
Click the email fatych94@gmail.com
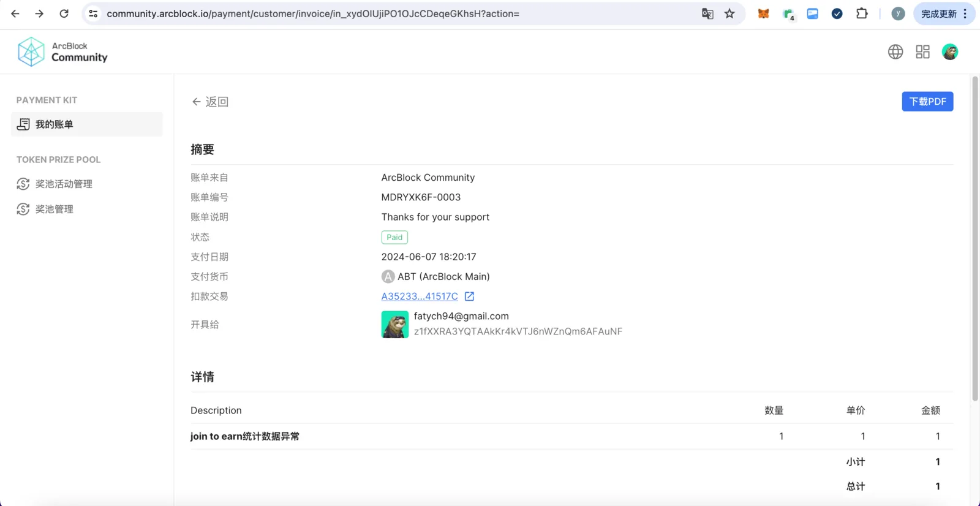coord(461,316)
